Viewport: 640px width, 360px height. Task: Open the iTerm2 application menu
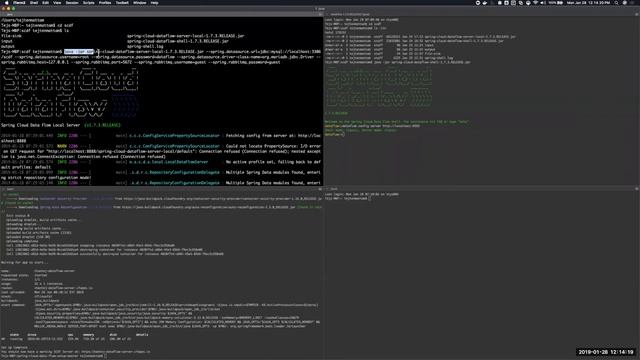19,3
